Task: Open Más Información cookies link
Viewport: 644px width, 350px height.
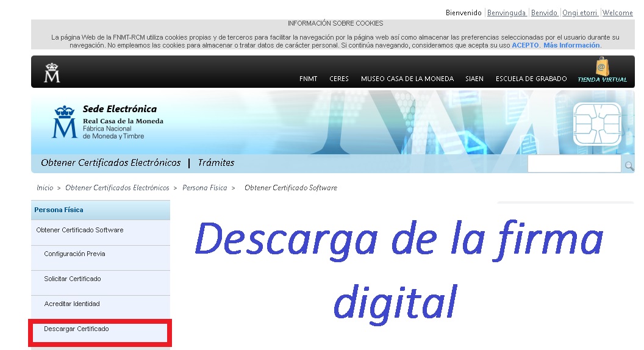Action: tap(571, 45)
